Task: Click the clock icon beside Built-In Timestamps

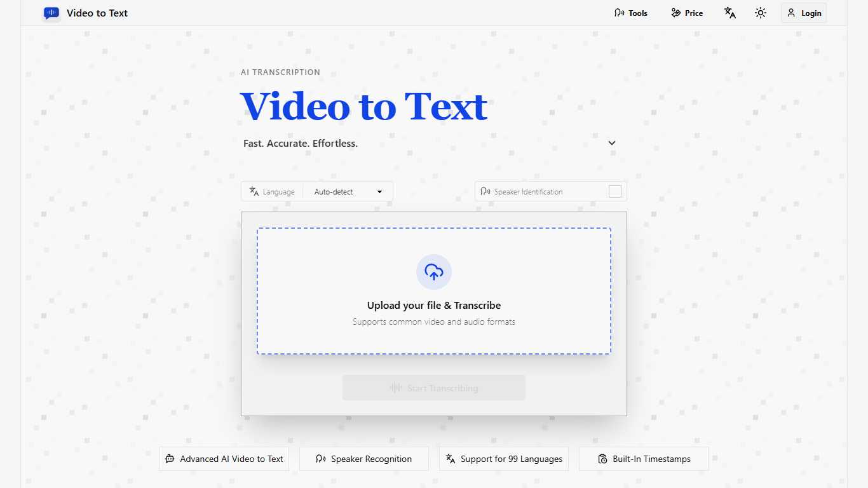Action: tap(601, 458)
